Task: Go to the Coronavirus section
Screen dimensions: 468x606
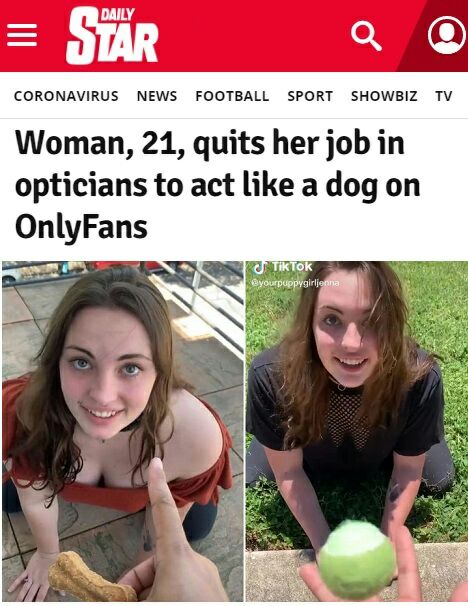Action: coord(66,96)
